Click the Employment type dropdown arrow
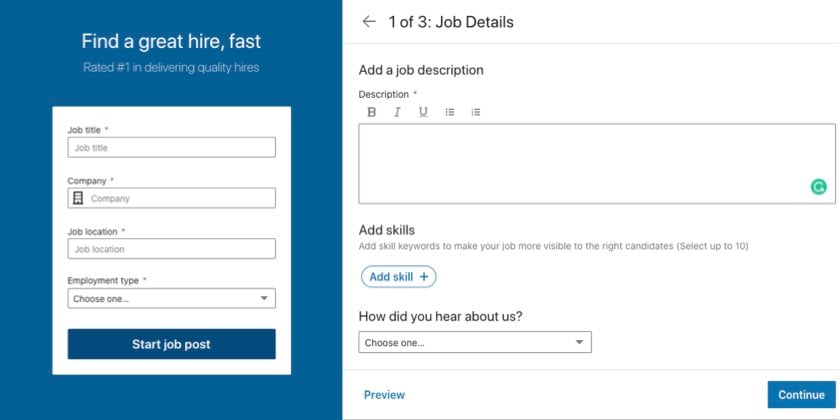 coord(264,298)
